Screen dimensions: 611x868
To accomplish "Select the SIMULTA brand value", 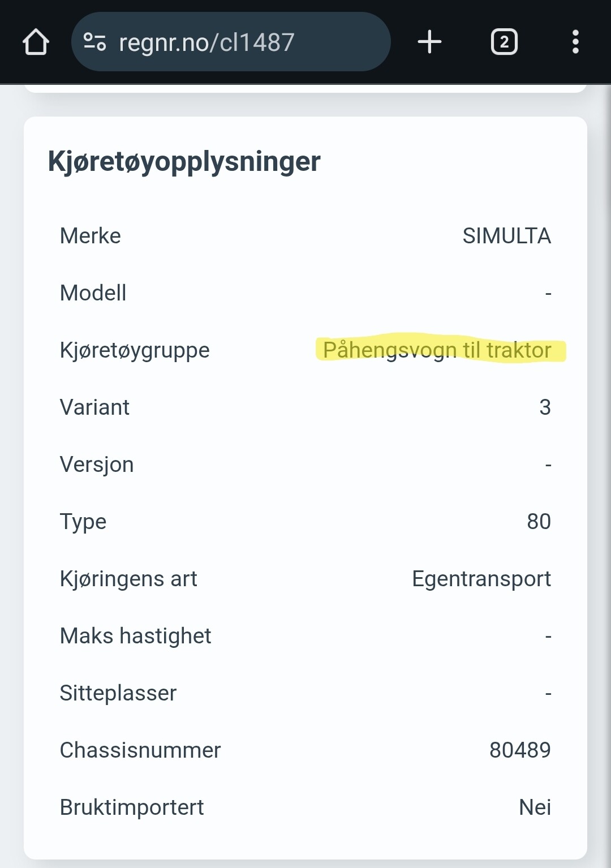I will [x=506, y=236].
